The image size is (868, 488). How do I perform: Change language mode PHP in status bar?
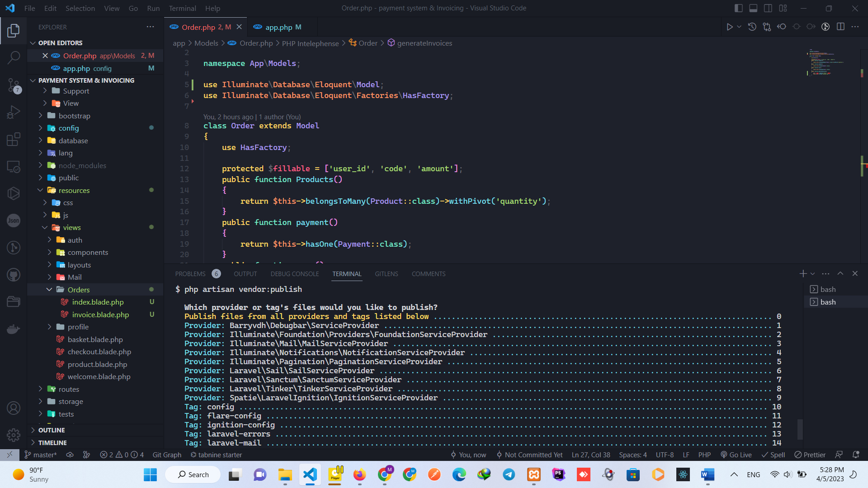pos(704,455)
